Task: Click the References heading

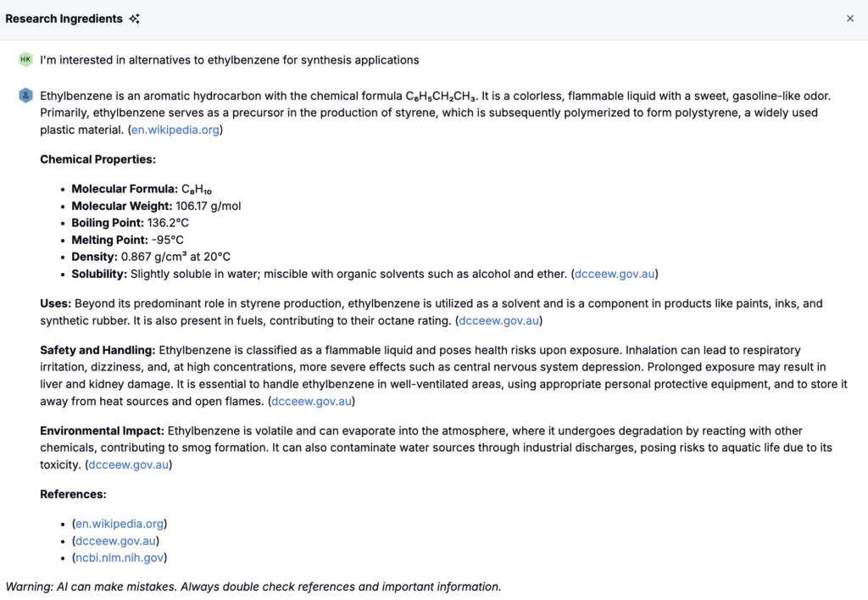Action: pos(73,494)
